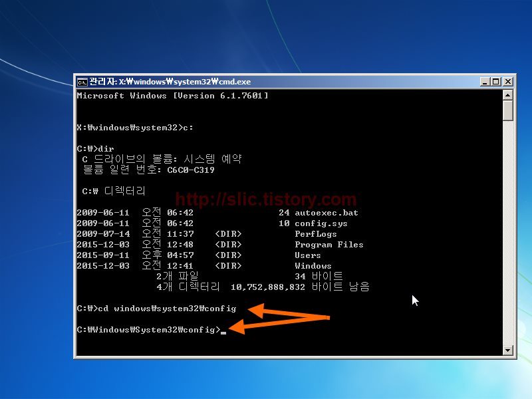Click the 'C:\>dir' command line

[95, 148]
